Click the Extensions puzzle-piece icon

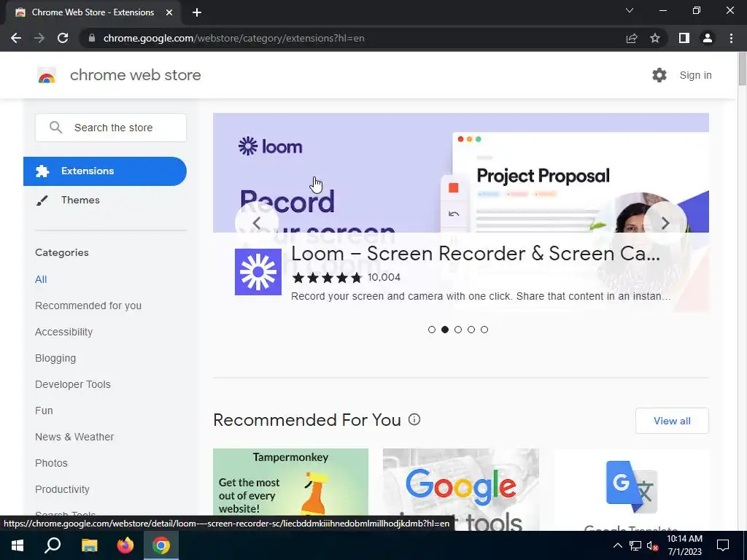point(42,171)
